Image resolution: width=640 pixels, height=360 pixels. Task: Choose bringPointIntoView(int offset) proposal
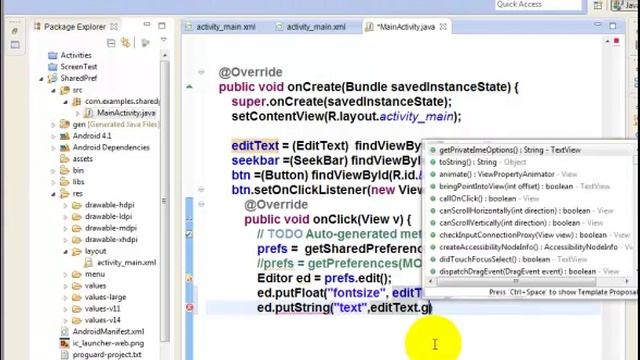531,187
